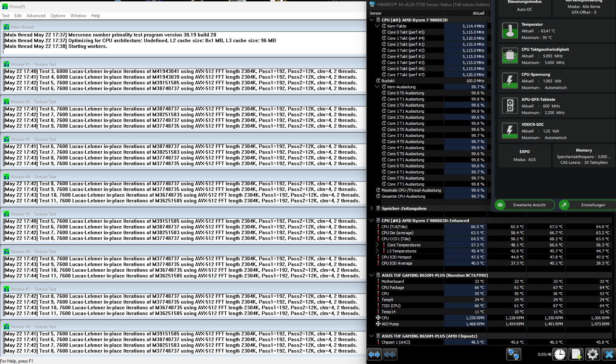Click the Memory Speichertaktfrequenz tile
Screen dimensions: 616x364
[584, 156]
